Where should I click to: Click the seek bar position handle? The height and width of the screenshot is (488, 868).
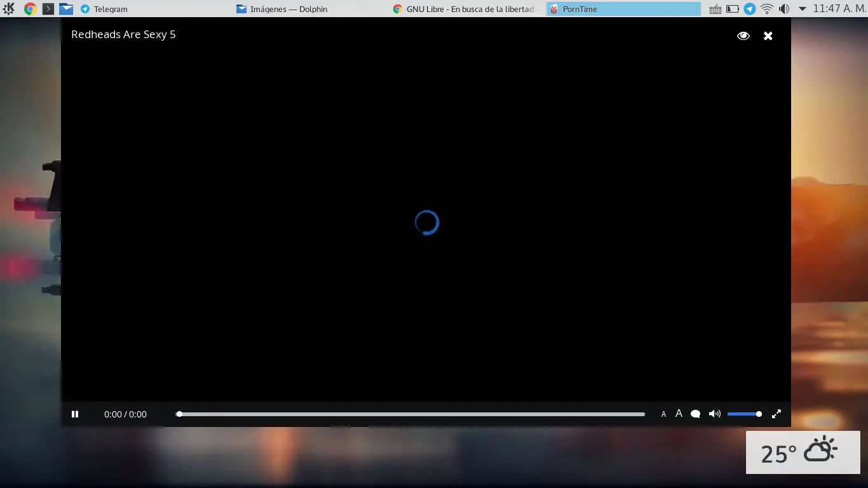179,414
